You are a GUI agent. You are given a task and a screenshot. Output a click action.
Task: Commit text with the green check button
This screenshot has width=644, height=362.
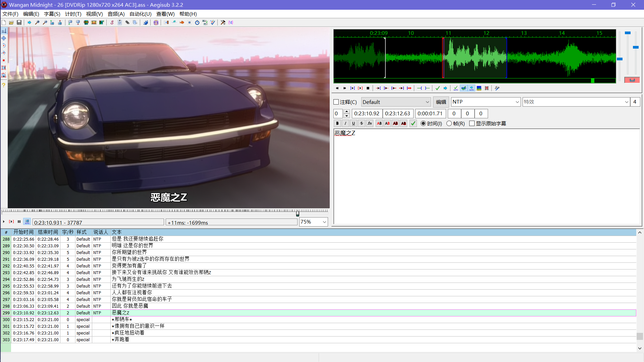pyautogui.click(x=413, y=123)
